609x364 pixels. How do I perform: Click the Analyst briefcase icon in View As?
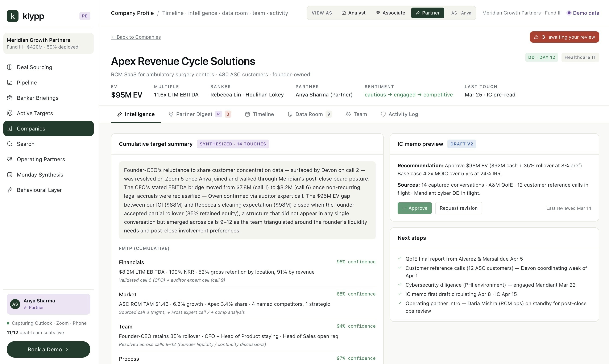point(344,13)
